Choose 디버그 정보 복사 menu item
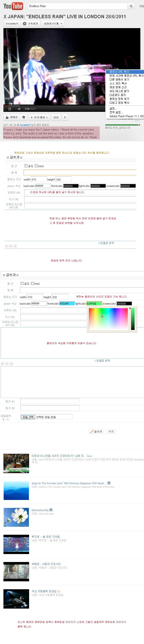This screenshot has width=144, height=644. coord(125,103)
